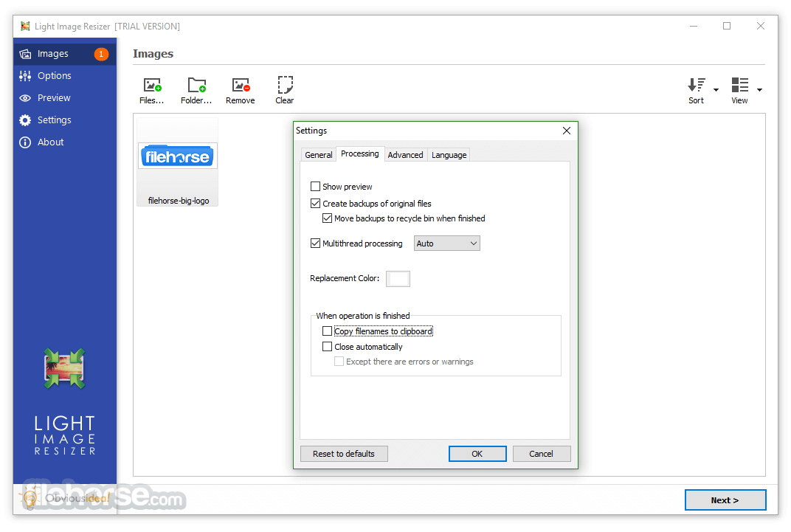Screen dimensions: 791x532
Task: Switch to the General tab
Action: 318,155
